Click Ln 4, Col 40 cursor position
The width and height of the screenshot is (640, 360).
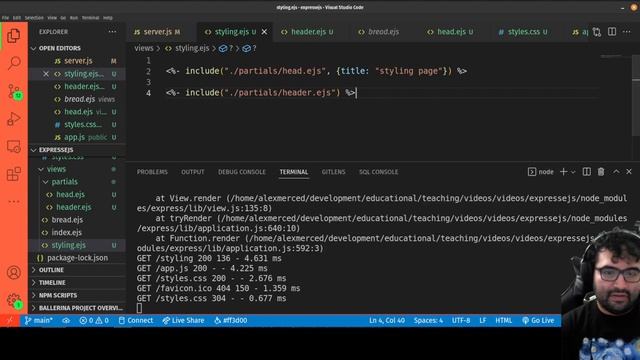(387, 320)
